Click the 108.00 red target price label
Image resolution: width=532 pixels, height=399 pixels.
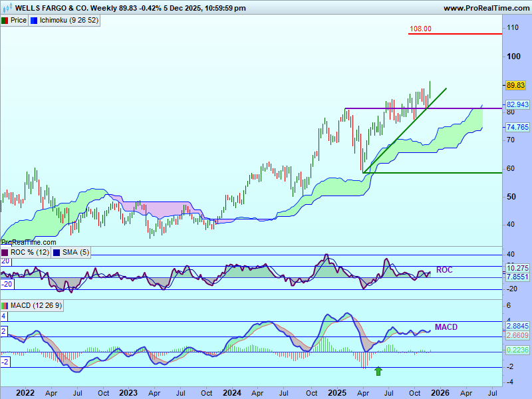(420, 29)
